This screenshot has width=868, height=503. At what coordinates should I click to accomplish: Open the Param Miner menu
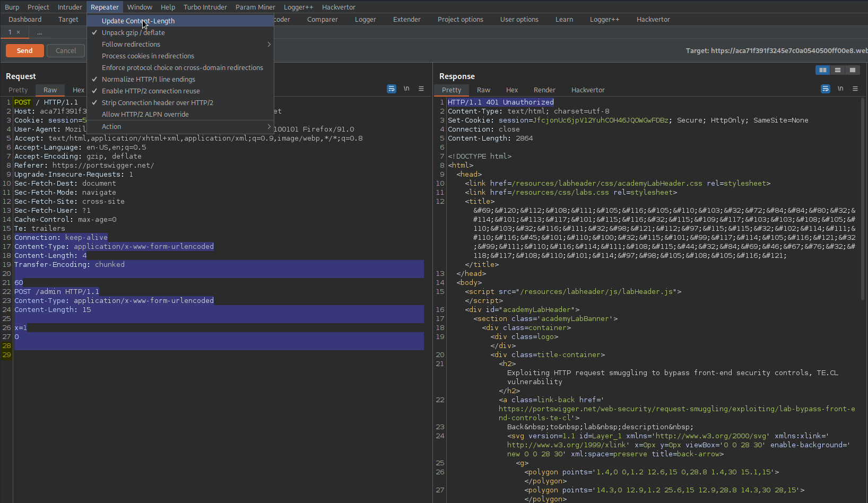click(x=255, y=7)
